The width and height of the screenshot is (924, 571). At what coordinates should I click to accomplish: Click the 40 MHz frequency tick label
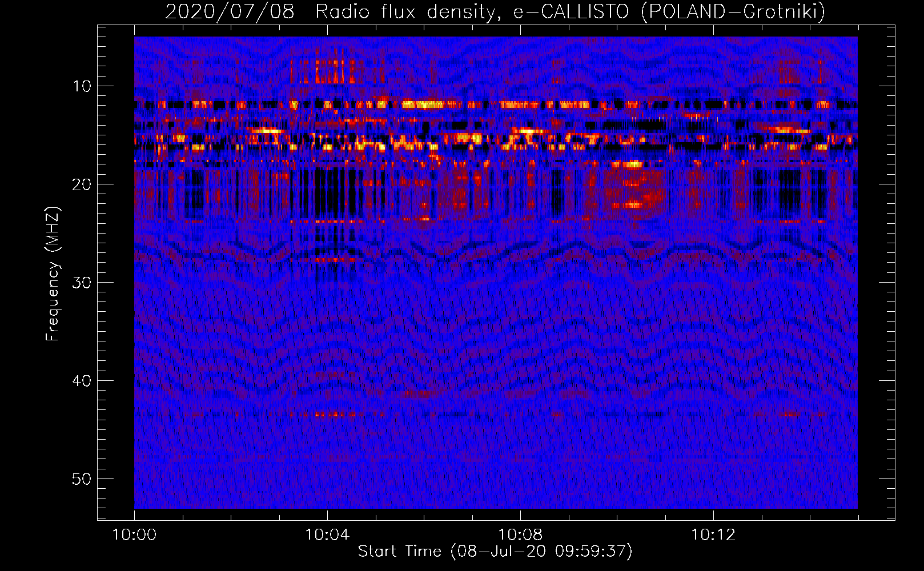coord(82,381)
